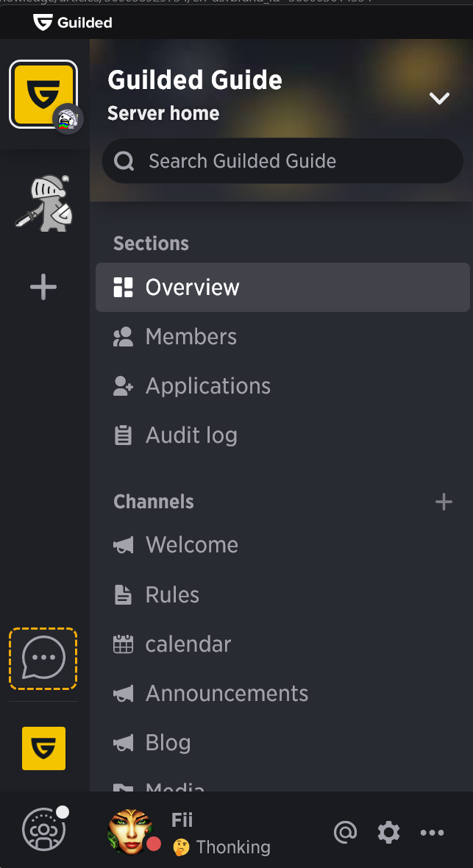Open the Welcome channel
The height and width of the screenshot is (868, 473).
point(282,545)
